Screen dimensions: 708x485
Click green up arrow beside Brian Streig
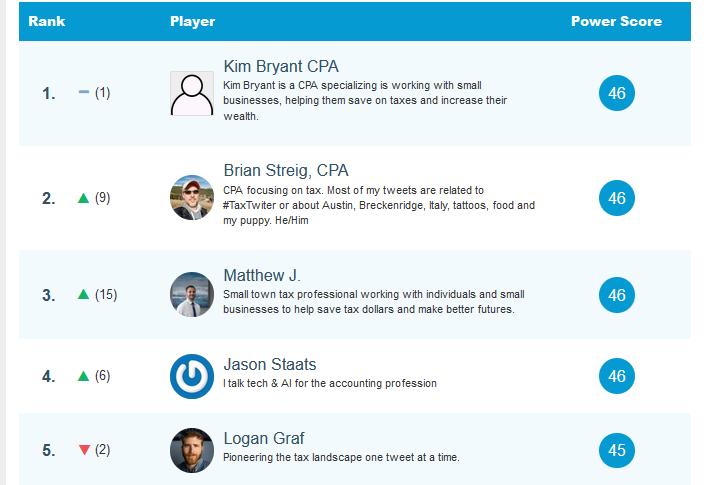[x=84, y=198]
